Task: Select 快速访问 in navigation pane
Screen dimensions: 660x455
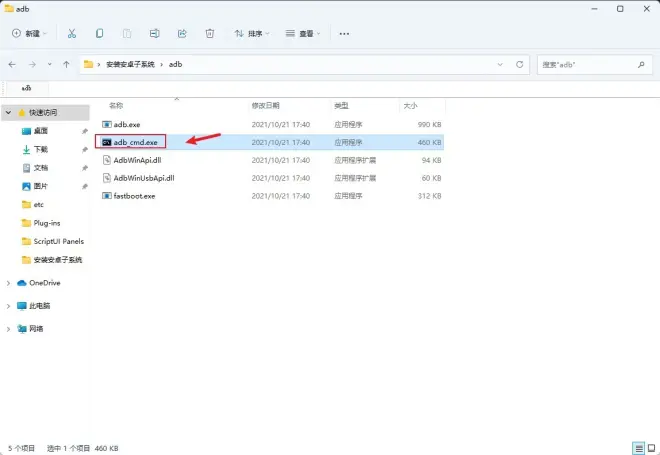Action: click(x=43, y=112)
